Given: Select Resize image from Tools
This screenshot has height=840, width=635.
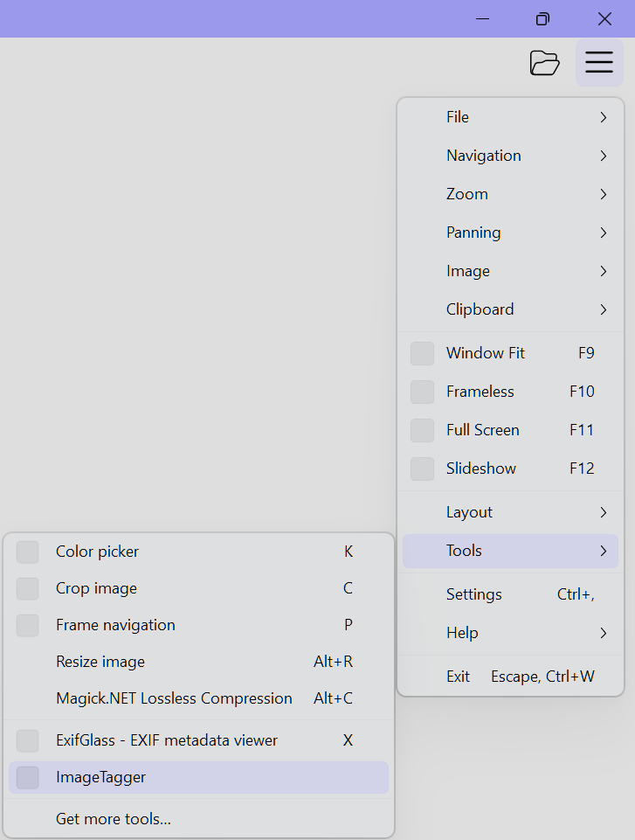Looking at the screenshot, I should pyautogui.click(x=100, y=662).
